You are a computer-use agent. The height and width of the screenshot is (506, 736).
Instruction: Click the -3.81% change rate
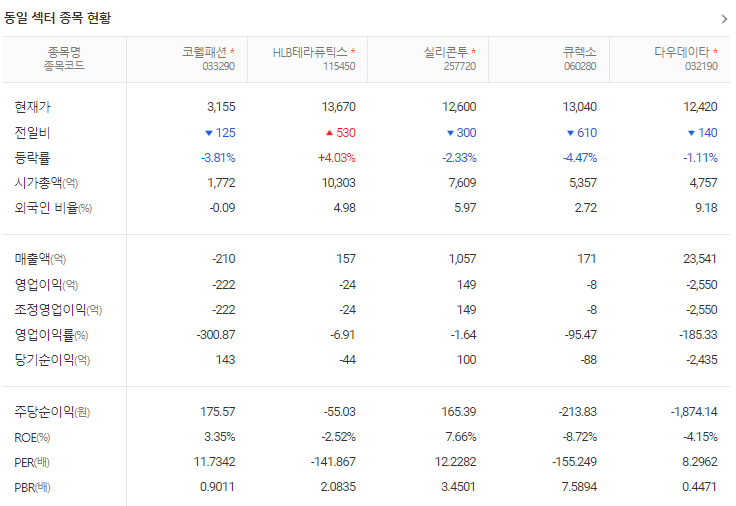click(218, 158)
